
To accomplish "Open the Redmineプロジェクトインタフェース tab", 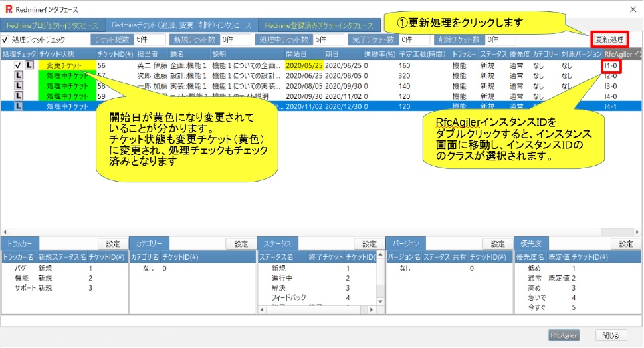I will point(53,25).
